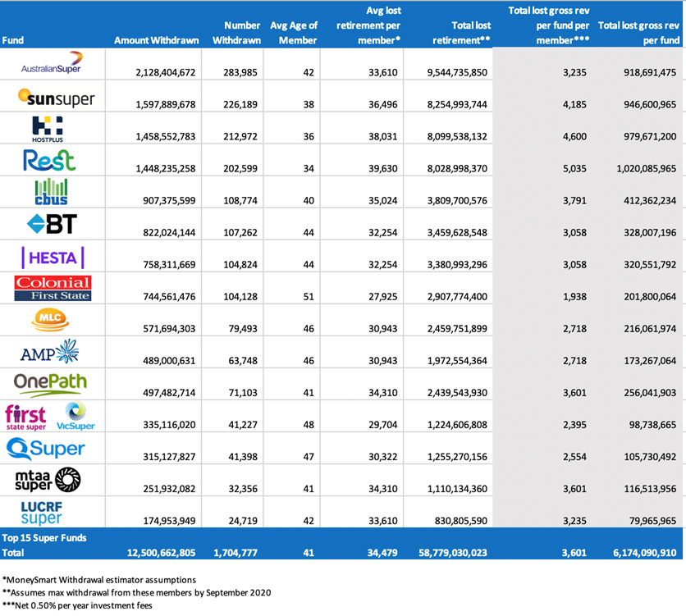The image size is (686, 616).
Task: Click the Cbus logo
Action: [51, 192]
